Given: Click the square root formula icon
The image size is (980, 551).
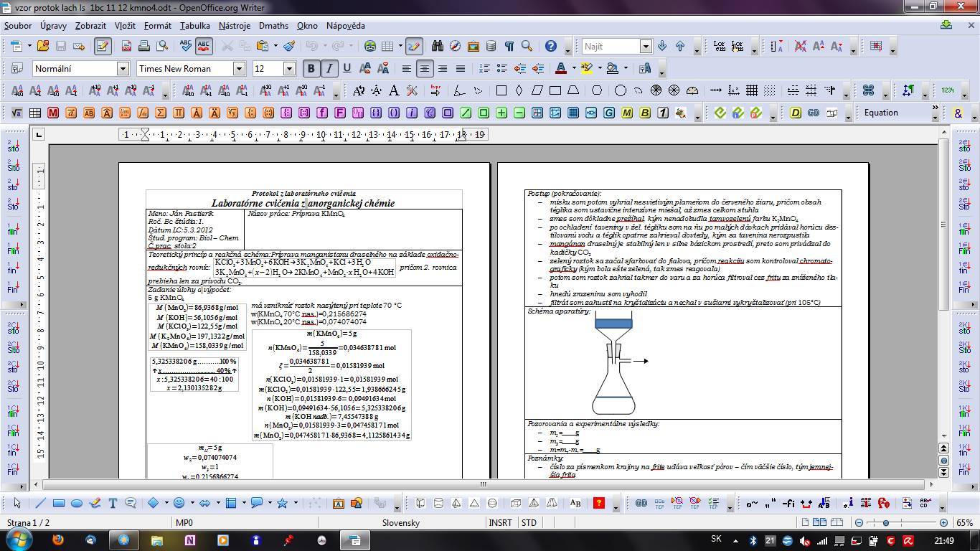Looking at the screenshot, I should tap(17, 113).
